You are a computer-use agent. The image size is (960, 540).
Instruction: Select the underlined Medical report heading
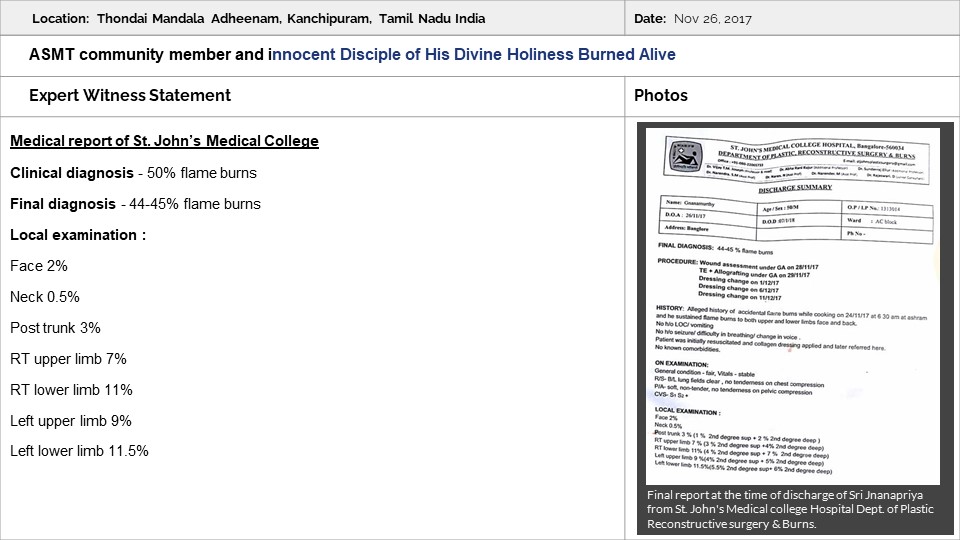tap(164, 141)
